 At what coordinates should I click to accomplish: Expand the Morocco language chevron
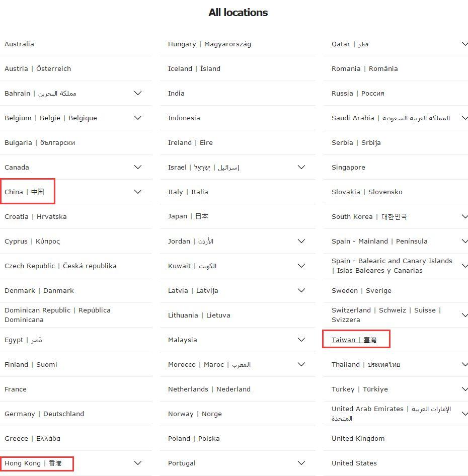point(301,364)
